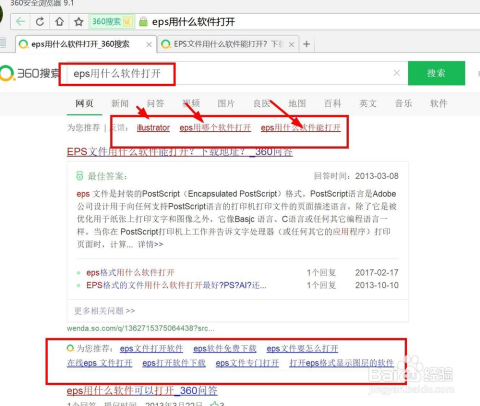
Task: Click the green lock security icon
Action: tap(143, 22)
